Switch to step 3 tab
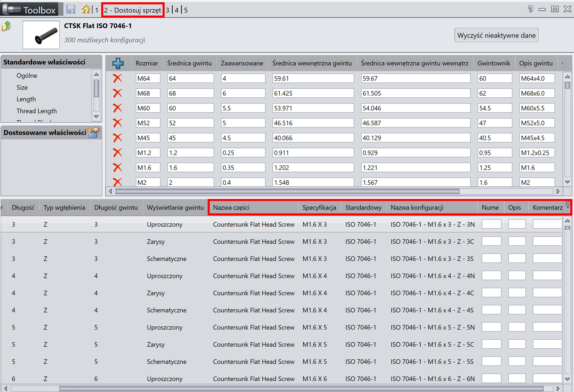 click(167, 10)
